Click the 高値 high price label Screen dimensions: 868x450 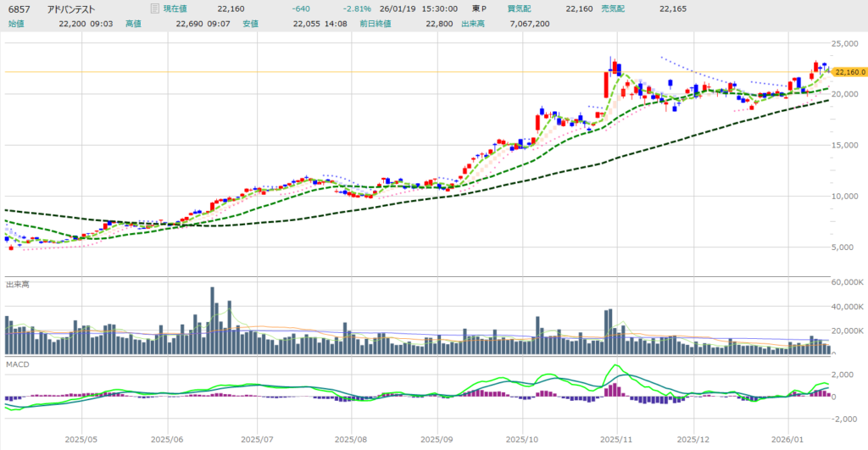tap(133, 24)
